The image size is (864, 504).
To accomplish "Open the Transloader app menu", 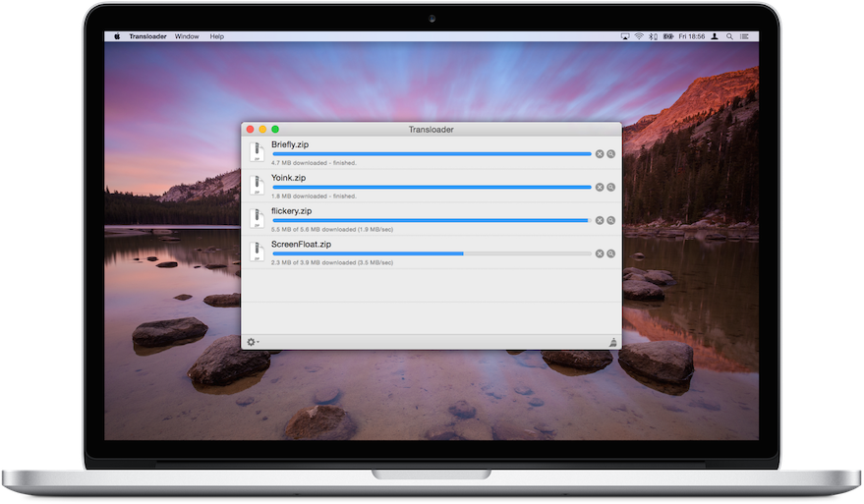I will pyautogui.click(x=147, y=36).
